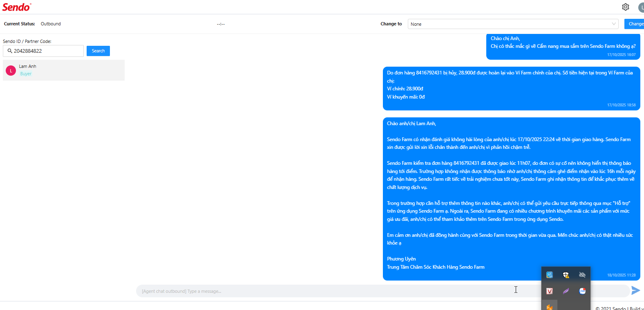The height and width of the screenshot is (310, 644).
Task: Click timestamp 17/10/2025 16:07
Action: [621, 55]
